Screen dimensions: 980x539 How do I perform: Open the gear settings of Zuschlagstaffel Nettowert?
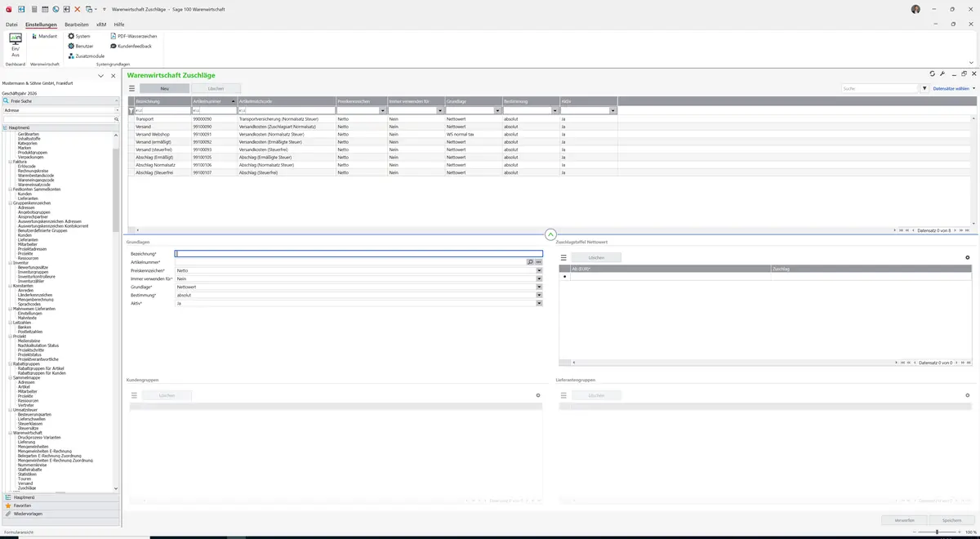click(968, 257)
